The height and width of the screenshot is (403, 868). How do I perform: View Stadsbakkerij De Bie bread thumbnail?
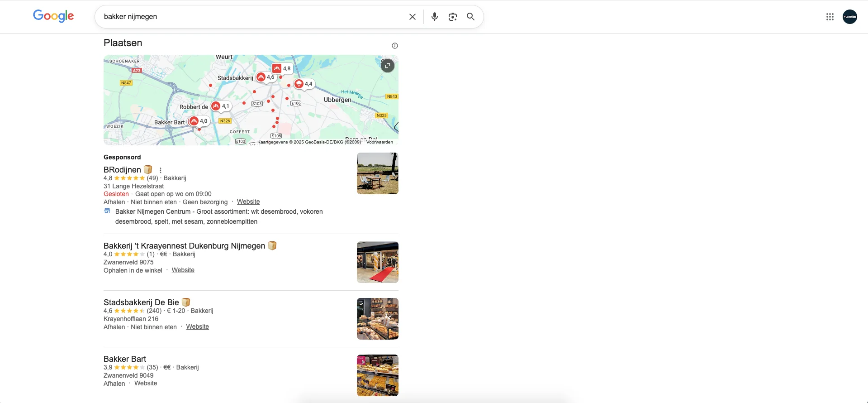coord(377,319)
